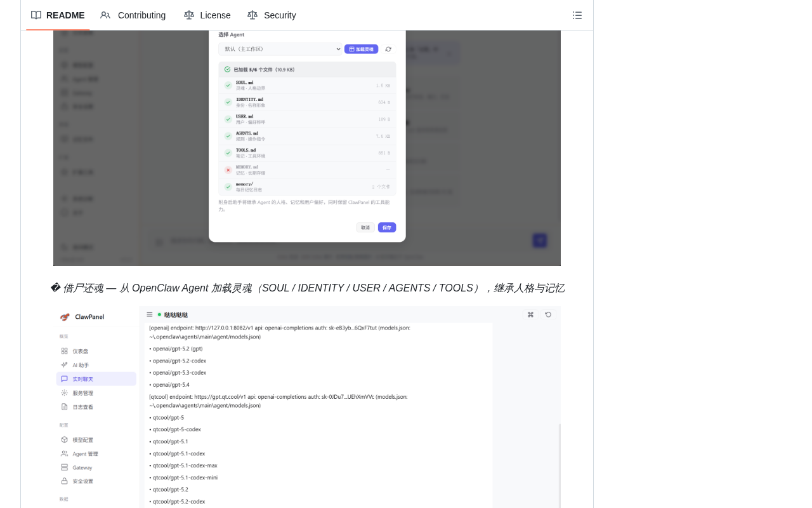Click the IDENTITY.md file name
The width and height of the screenshot is (812, 508).
tap(249, 100)
